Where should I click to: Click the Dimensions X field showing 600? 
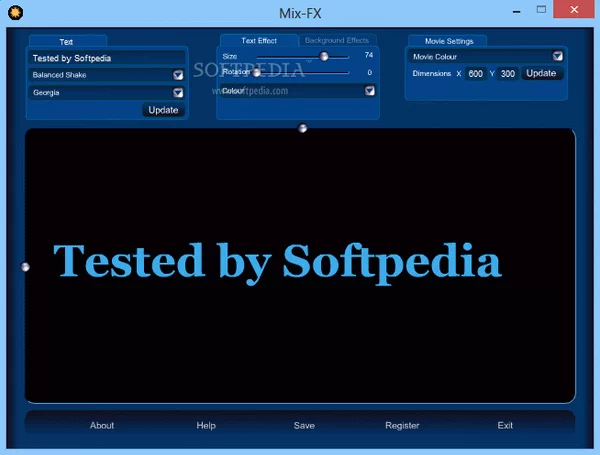(x=475, y=73)
